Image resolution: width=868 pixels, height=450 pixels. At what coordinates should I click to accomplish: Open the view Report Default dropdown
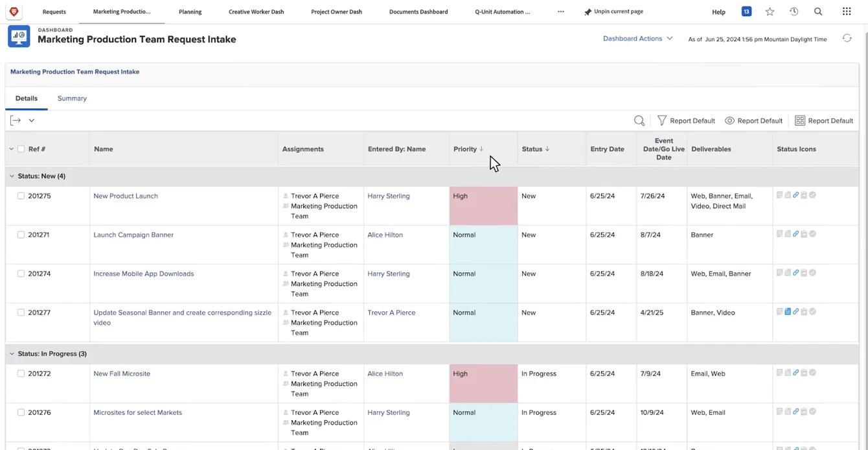pos(760,121)
